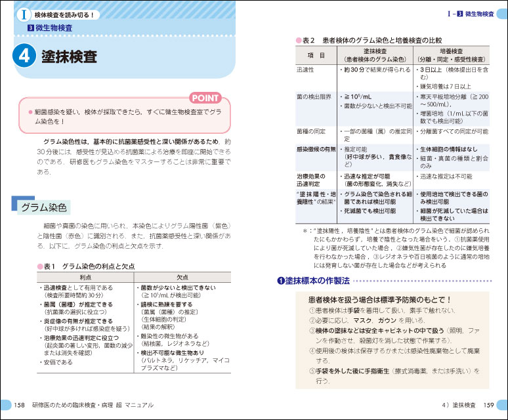Click the 菌の検出限界 row label

coord(312,96)
